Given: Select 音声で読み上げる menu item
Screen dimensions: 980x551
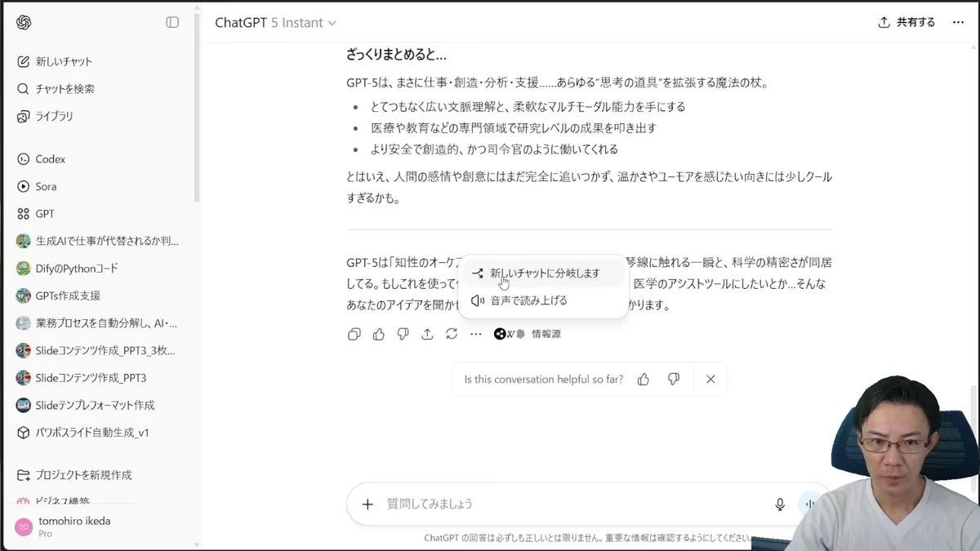Looking at the screenshot, I should [543, 300].
